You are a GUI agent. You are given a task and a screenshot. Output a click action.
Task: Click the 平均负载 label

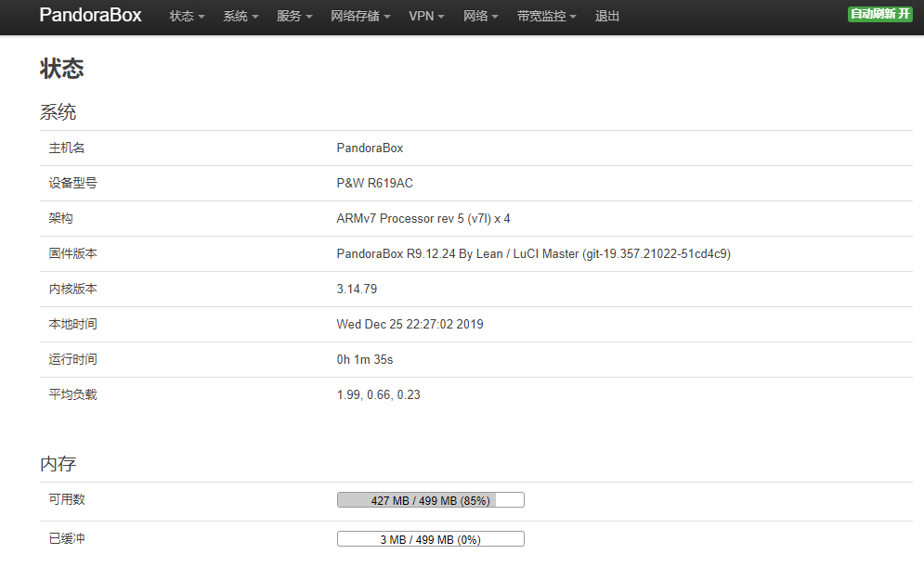(72, 395)
